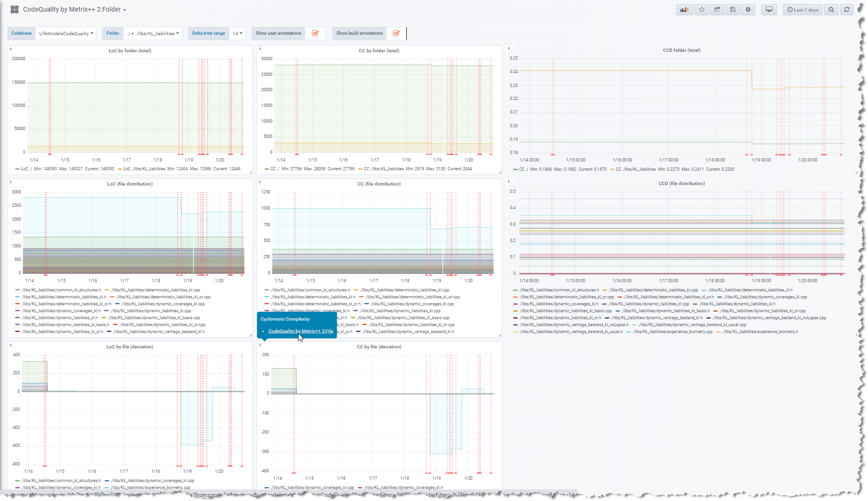Image resolution: width=868 pixels, height=501 pixels.
Task: Click earliest annotation marker in LoC by folder chart
Action: tap(50, 154)
